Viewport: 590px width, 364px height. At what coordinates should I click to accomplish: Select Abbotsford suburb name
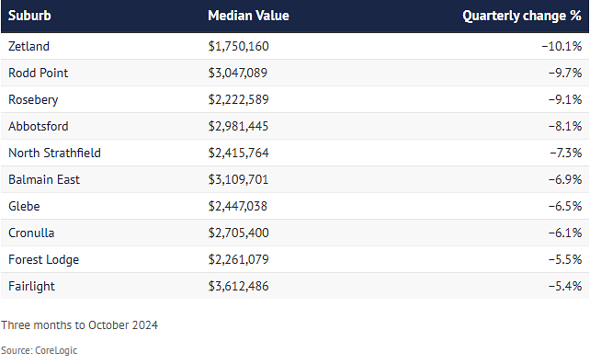pyautogui.click(x=39, y=127)
